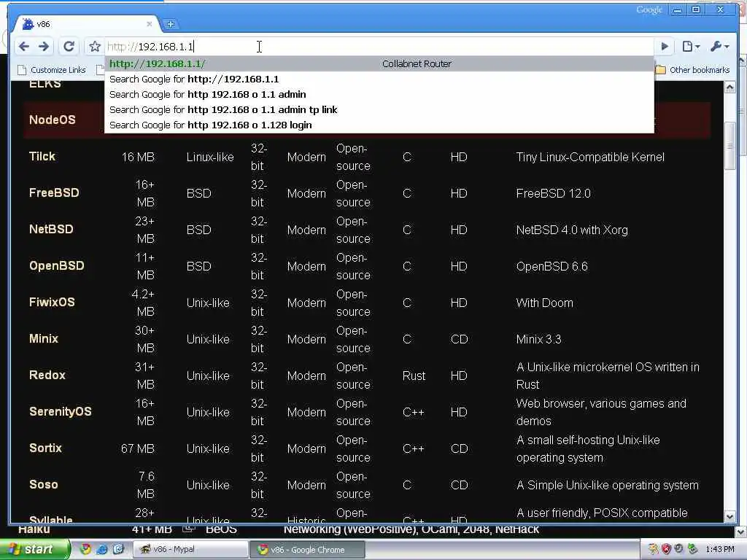Viewport: 747px width, 560px height.
Task: Select Search Google for http://192.168.1.1
Action: click(379, 79)
